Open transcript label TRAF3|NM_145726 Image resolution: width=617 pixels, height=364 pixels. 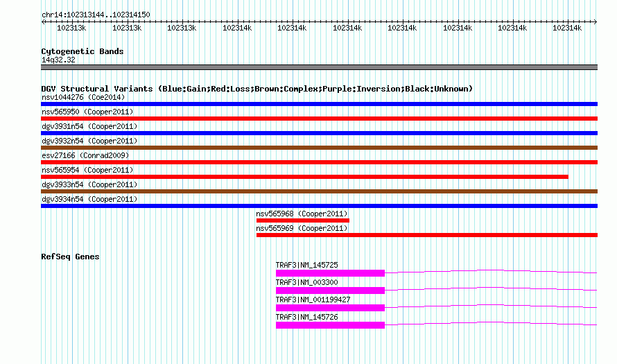306,317
